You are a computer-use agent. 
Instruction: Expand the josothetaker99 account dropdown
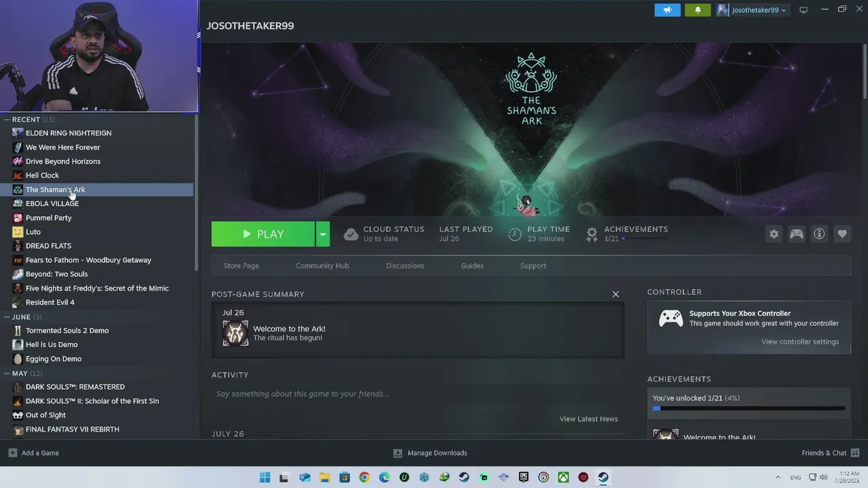(x=783, y=10)
